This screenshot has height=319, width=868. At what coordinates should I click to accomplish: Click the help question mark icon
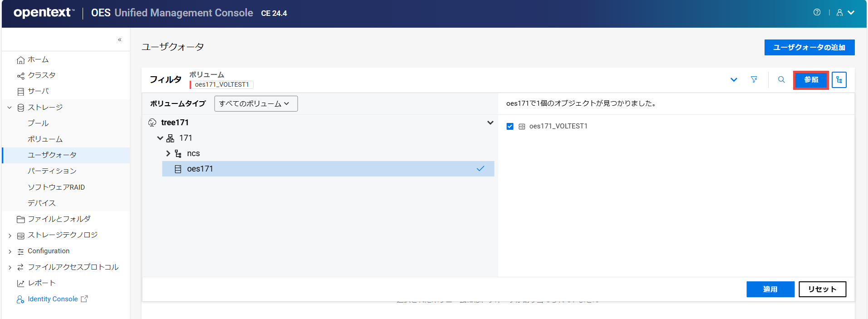pyautogui.click(x=817, y=13)
